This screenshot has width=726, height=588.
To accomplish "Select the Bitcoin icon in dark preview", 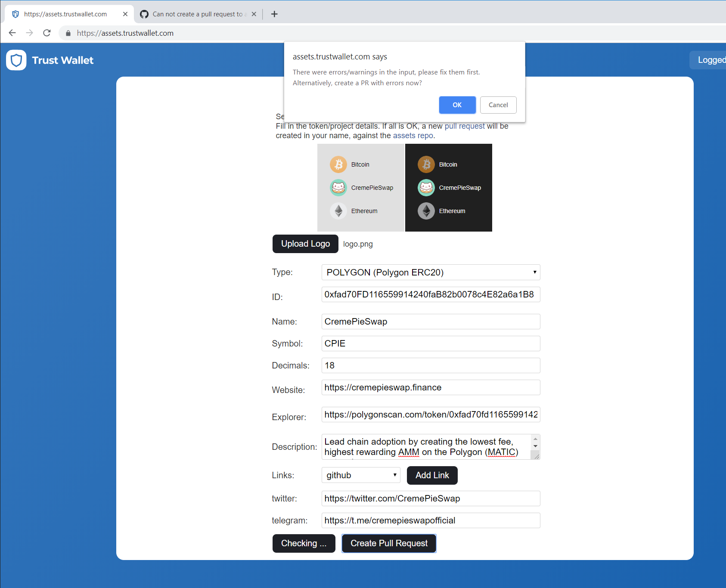I will tap(426, 164).
